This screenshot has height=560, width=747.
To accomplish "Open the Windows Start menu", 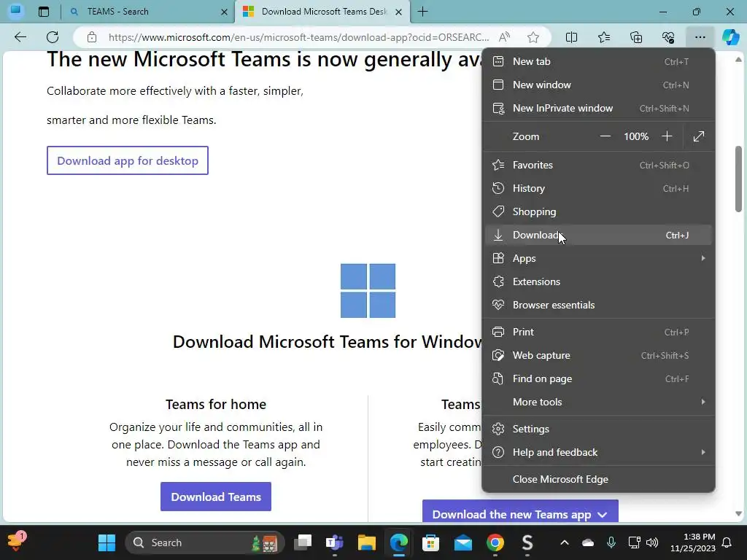I will tap(107, 542).
